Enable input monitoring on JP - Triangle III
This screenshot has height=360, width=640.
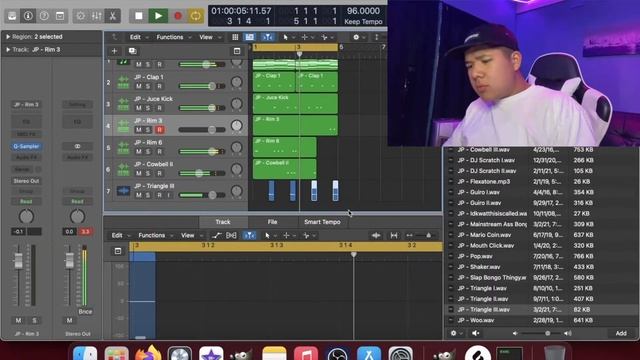point(168,195)
